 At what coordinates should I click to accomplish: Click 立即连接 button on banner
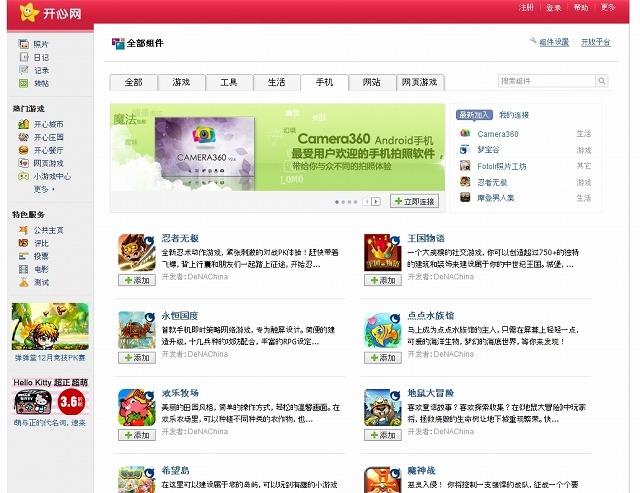point(414,201)
